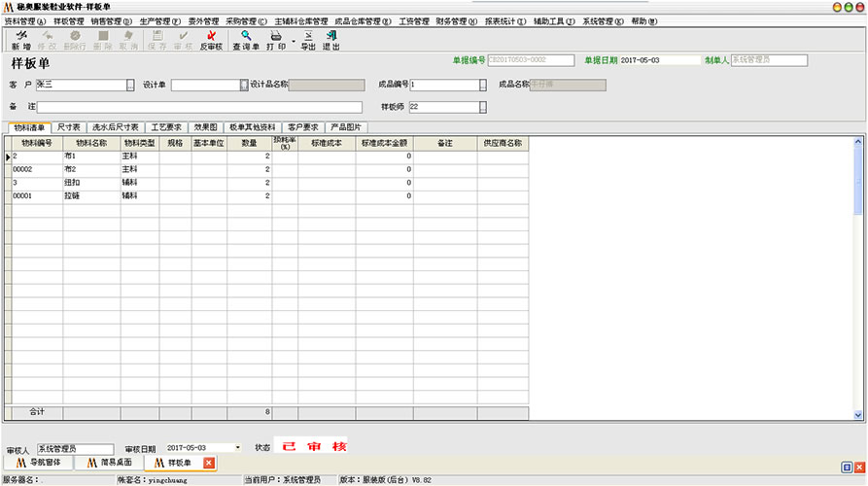Image resolution: width=868 pixels, height=486 pixels.
Task: Switch to the 尺寸表 tab
Action: click(68, 126)
